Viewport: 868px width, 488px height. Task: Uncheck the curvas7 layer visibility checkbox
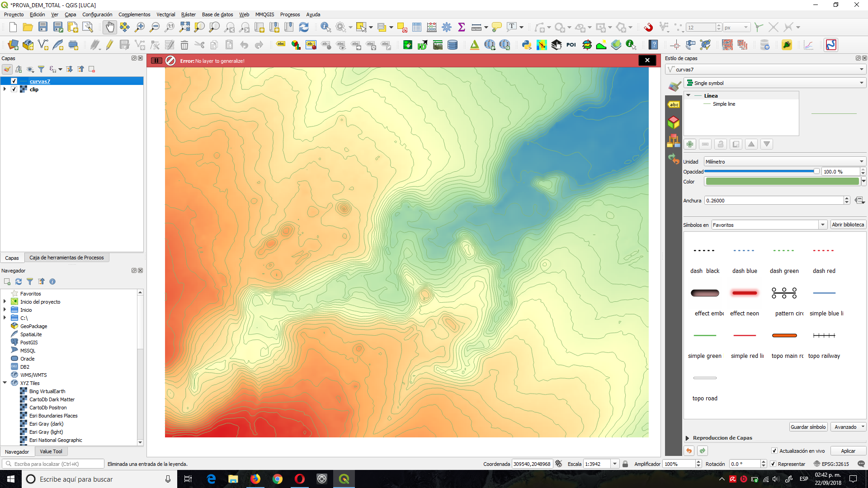[x=14, y=81]
